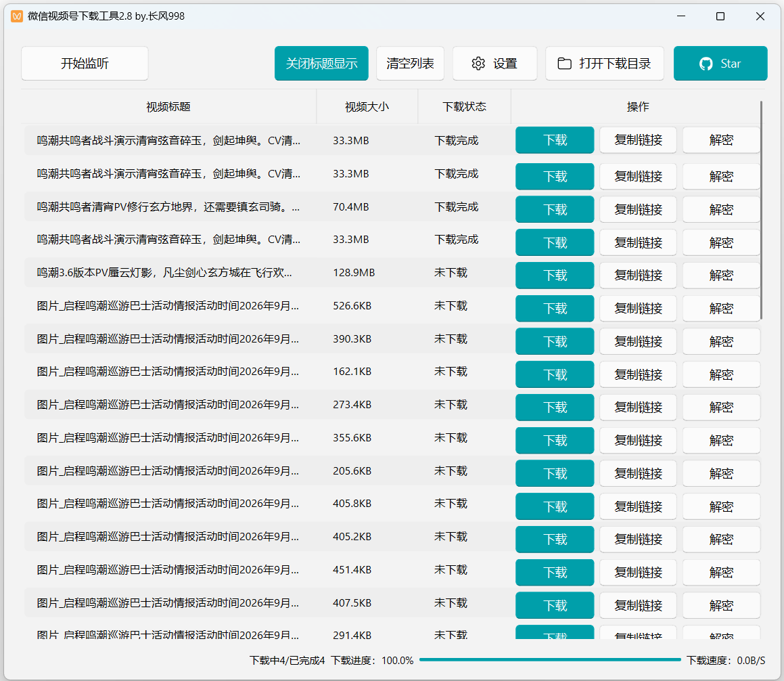Click 复制链接 in the 273.4KB row
The height and width of the screenshot is (681, 784).
(638, 408)
